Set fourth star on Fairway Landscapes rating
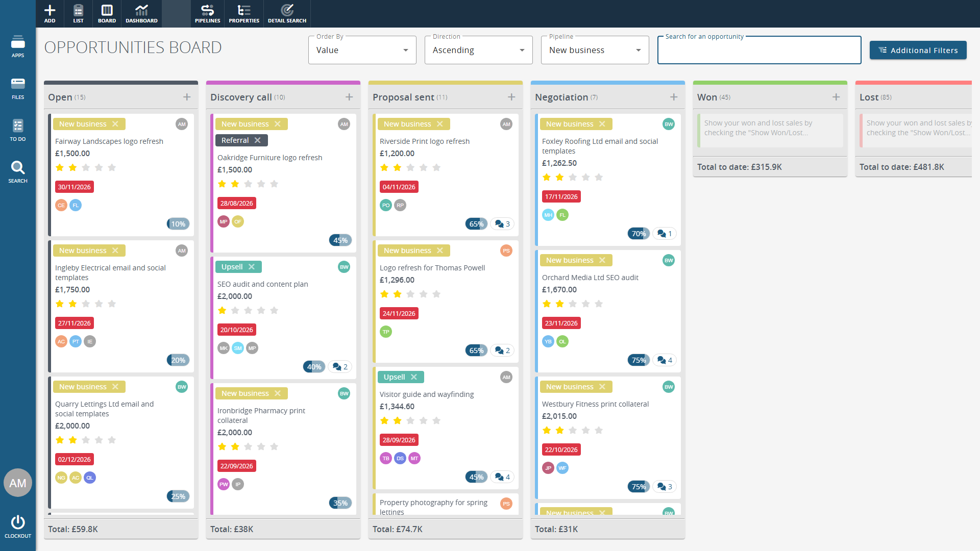 click(99, 168)
